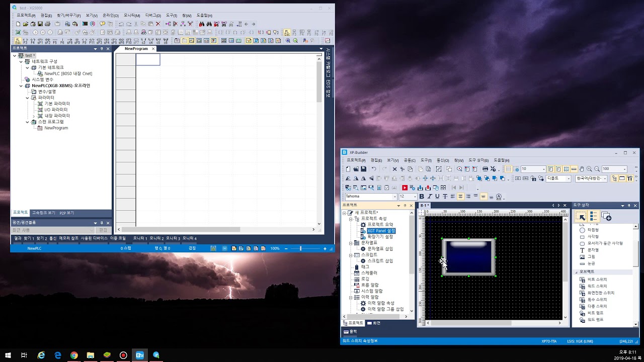The width and height of the screenshot is (644, 362).
Task: Open 프로젝트 menu in XG5000
Action: pyautogui.click(x=26, y=16)
